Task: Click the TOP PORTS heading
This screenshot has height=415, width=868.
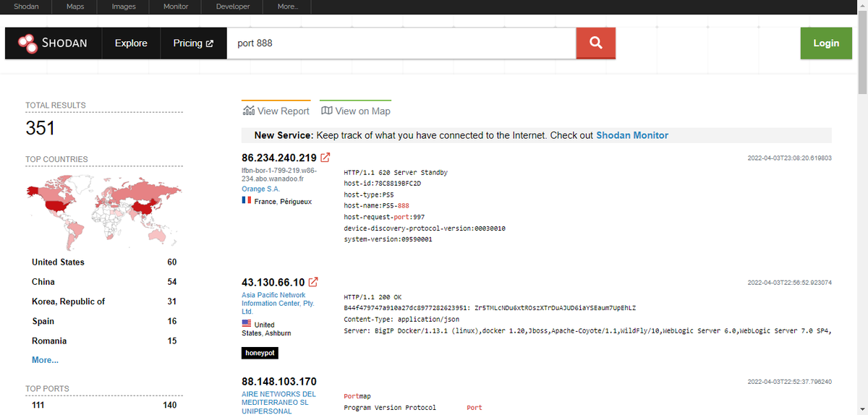Action: tap(47, 388)
